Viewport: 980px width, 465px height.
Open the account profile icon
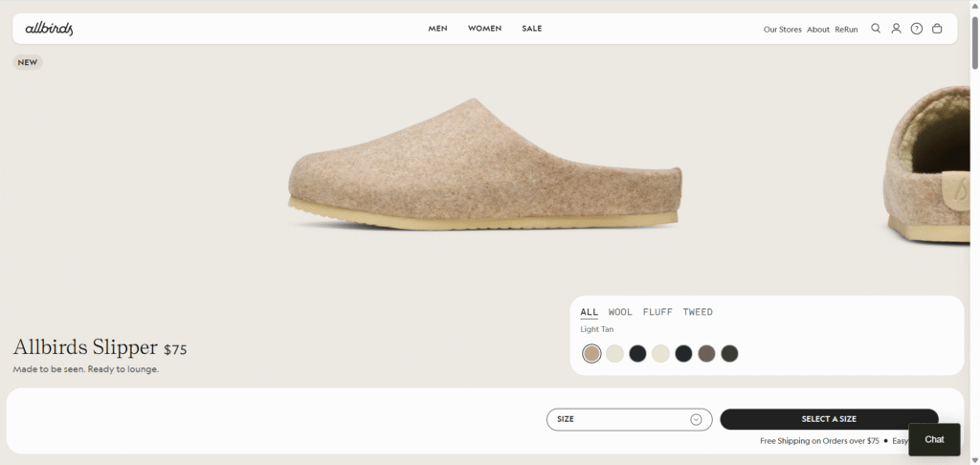[x=896, y=29]
